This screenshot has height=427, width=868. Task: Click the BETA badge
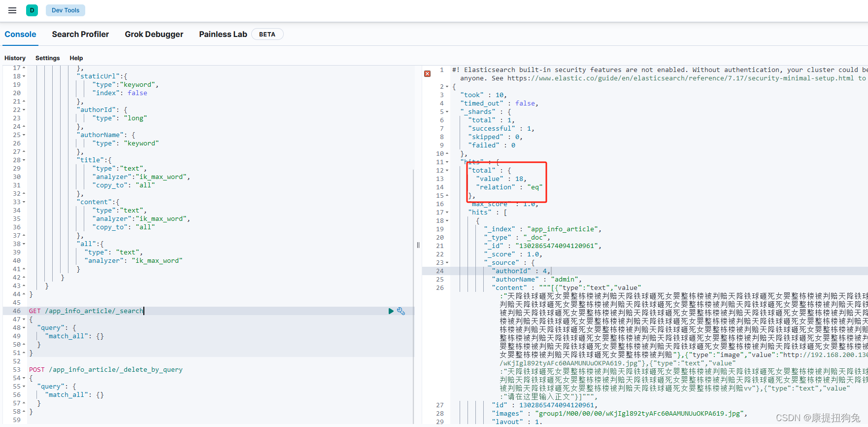267,34
